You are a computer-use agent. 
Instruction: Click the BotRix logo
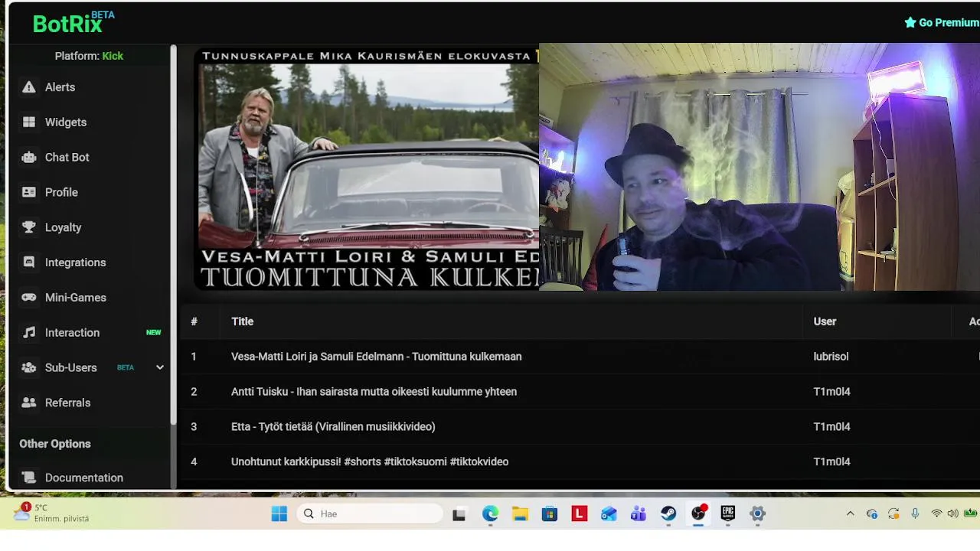(73, 23)
